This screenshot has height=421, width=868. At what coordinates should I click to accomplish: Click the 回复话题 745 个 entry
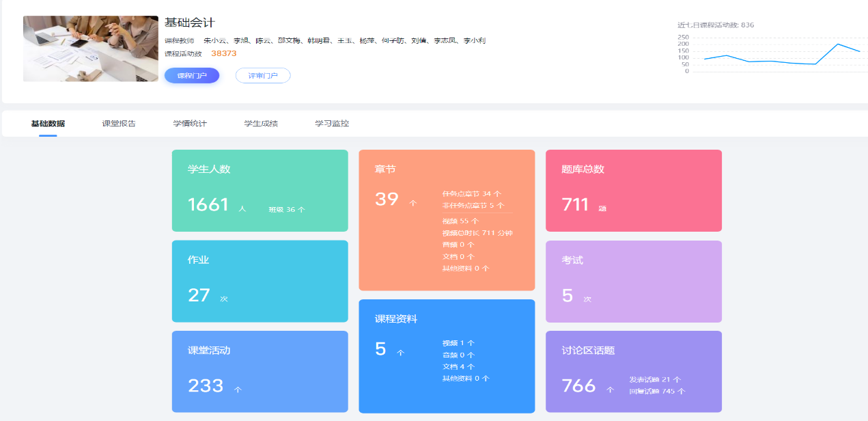[x=657, y=392]
